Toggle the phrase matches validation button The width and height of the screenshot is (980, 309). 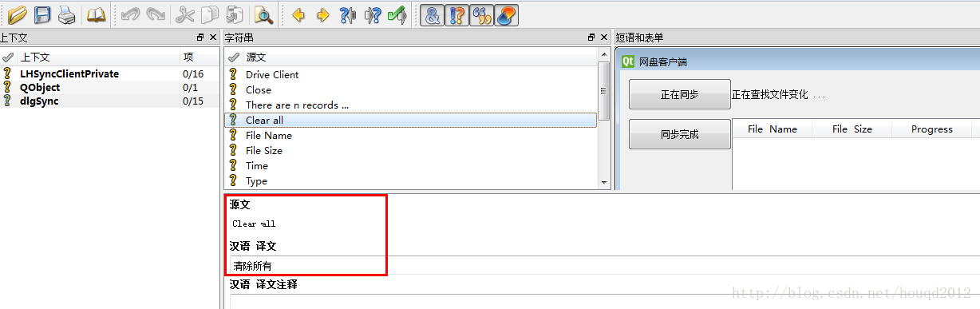(481, 14)
